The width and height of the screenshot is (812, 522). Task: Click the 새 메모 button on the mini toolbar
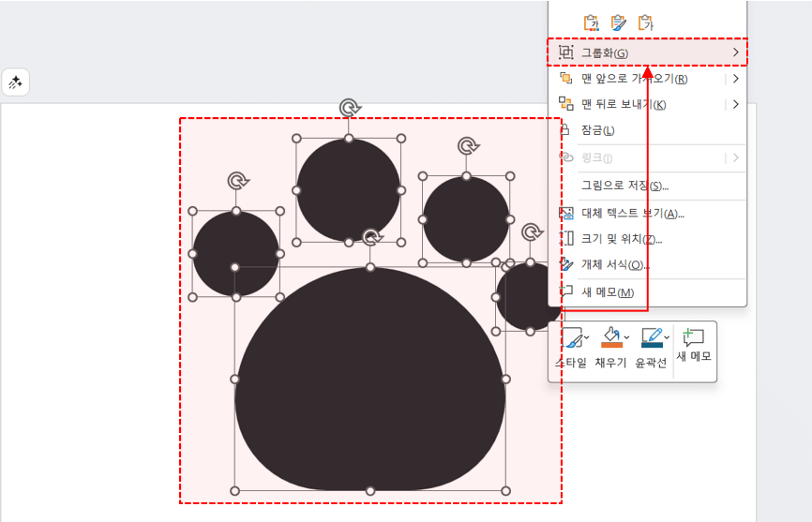point(694,345)
